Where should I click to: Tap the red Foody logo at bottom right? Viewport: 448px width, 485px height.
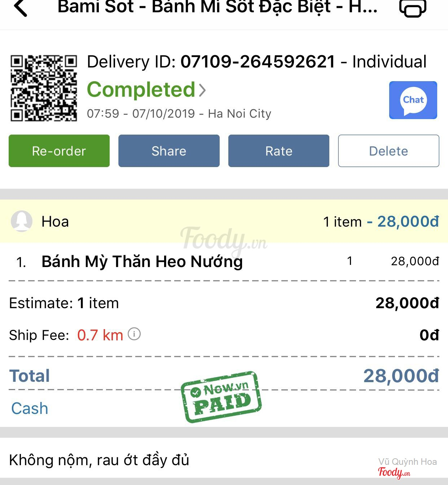tap(394, 472)
